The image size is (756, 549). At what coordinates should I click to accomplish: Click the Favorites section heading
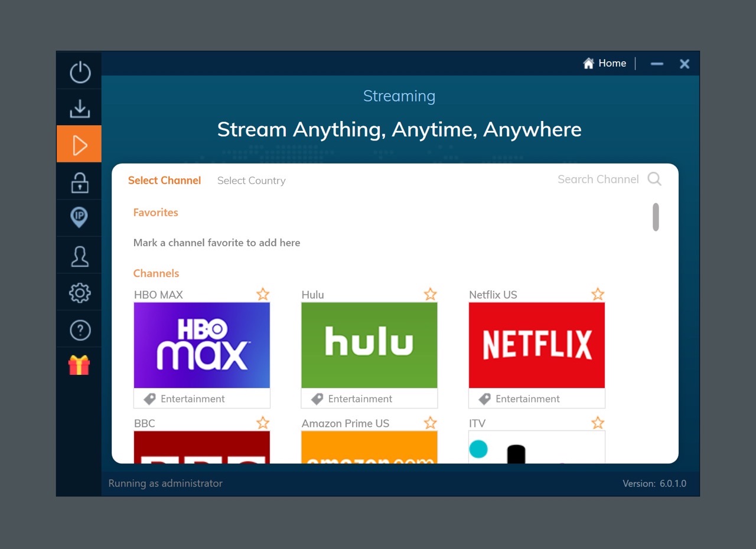pos(156,213)
